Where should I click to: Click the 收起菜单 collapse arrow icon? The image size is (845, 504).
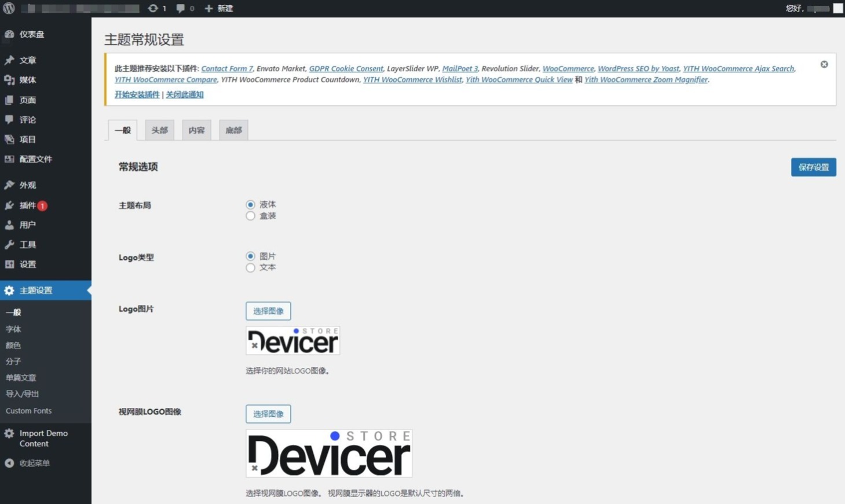(9, 463)
